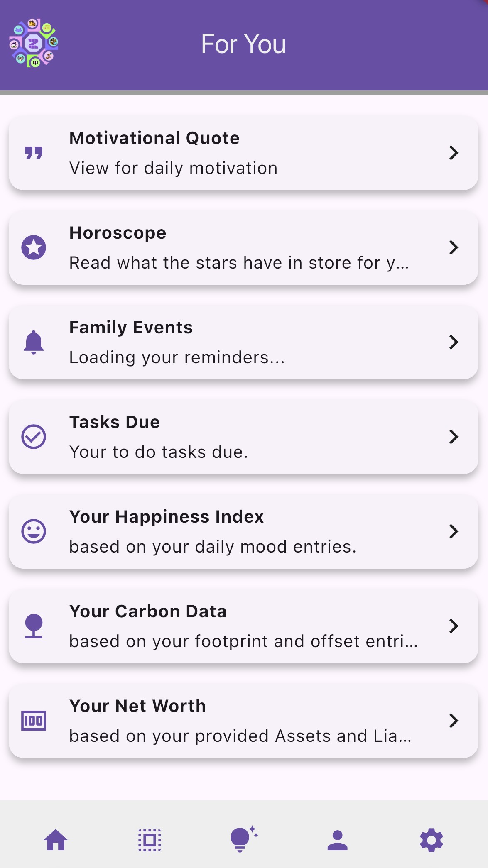The width and height of the screenshot is (488, 868).
Task: Tap the app logo in the header
Action: 34,43
